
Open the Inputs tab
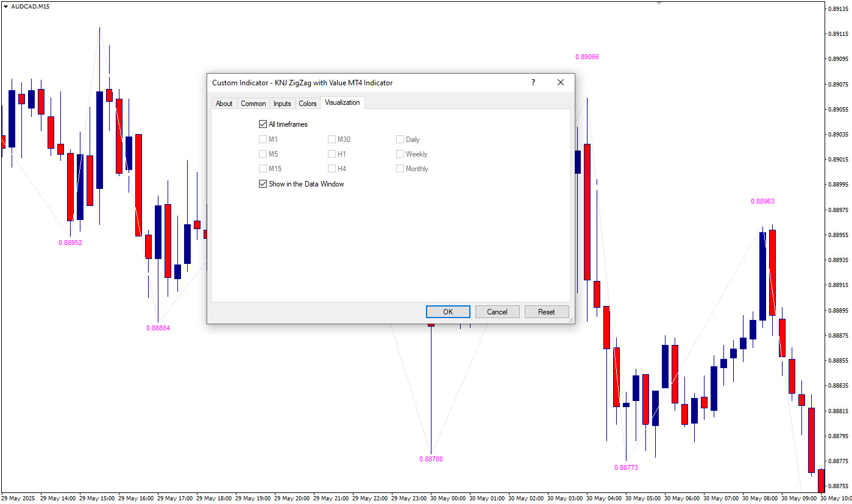(x=282, y=104)
